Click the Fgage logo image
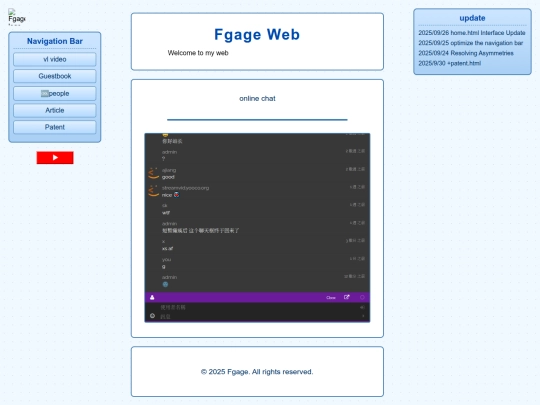This screenshot has height=405, width=540. pyautogui.click(x=17, y=17)
